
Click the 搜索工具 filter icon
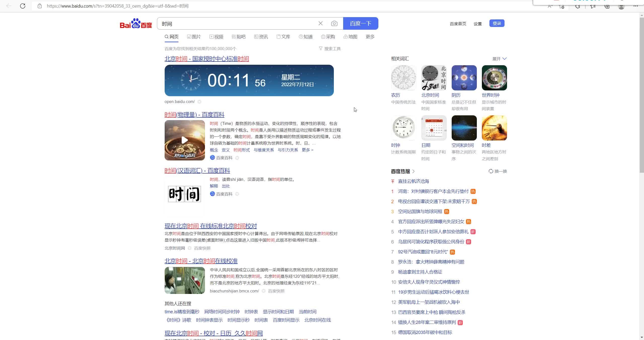pyautogui.click(x=320, y=48)
